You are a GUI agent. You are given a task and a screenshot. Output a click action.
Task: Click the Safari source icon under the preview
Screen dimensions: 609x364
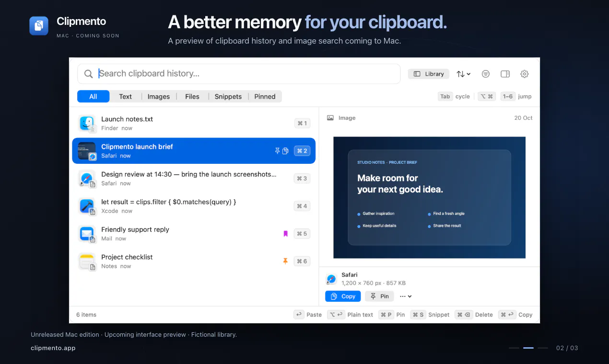[331, 279]
